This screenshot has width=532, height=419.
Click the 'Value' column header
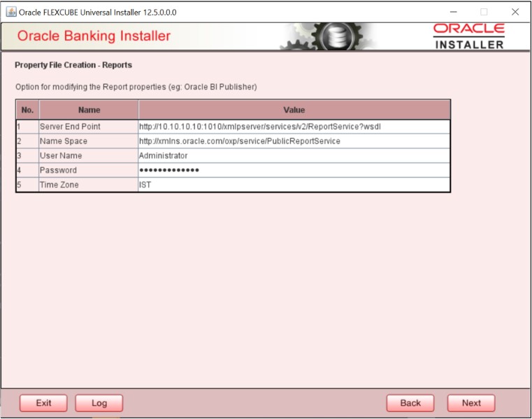click(294, 110)
